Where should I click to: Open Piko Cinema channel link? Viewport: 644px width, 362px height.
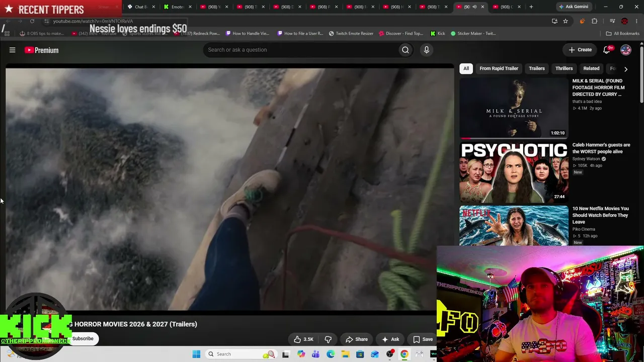(x=584, y=229)
